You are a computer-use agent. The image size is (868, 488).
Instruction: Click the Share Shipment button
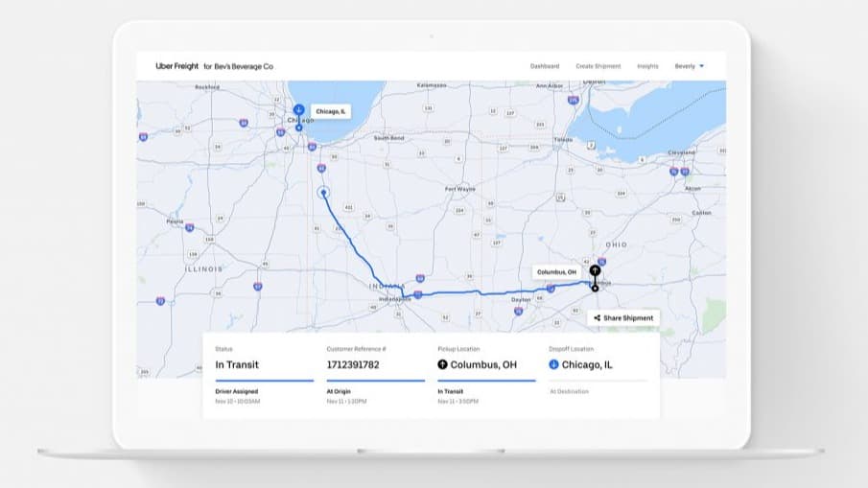point(623,317)
